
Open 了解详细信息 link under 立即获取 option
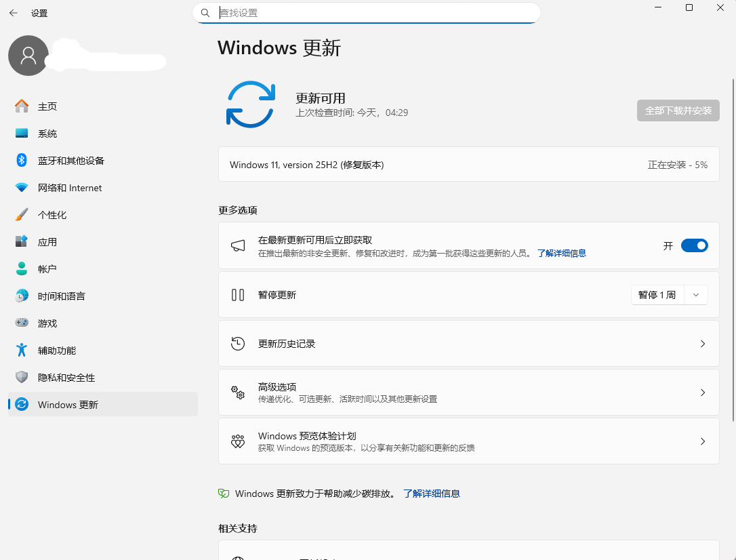[562, 254]
